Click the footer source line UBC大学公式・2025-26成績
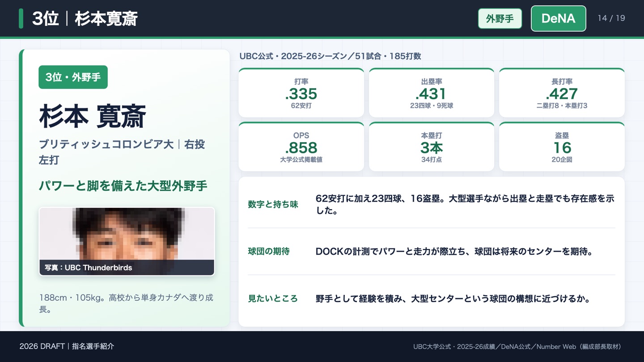 tap(517, 347)
